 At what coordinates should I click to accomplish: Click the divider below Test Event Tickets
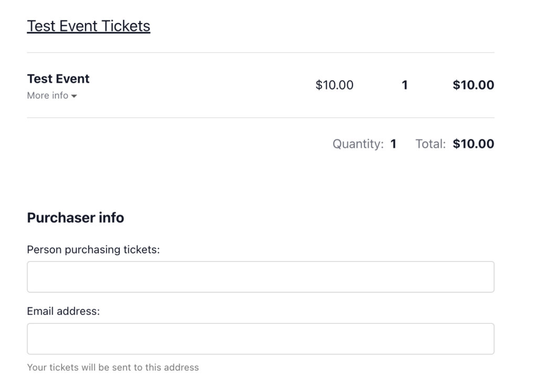[261, 51]
